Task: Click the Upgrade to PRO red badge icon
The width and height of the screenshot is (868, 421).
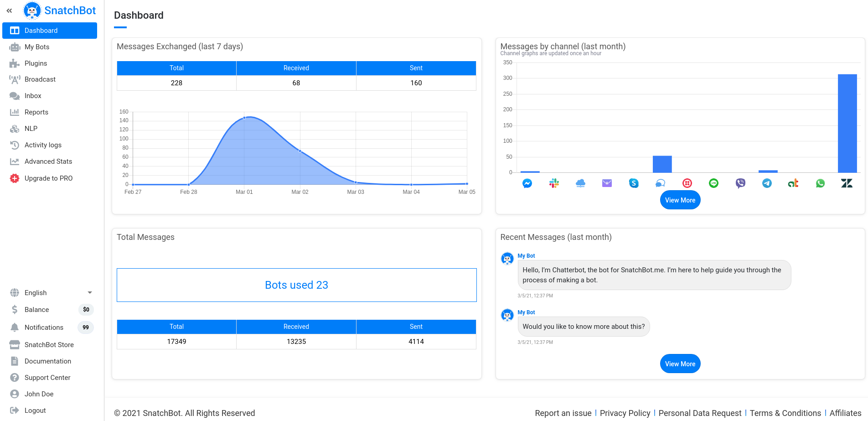Action: (x=15, y=178)
